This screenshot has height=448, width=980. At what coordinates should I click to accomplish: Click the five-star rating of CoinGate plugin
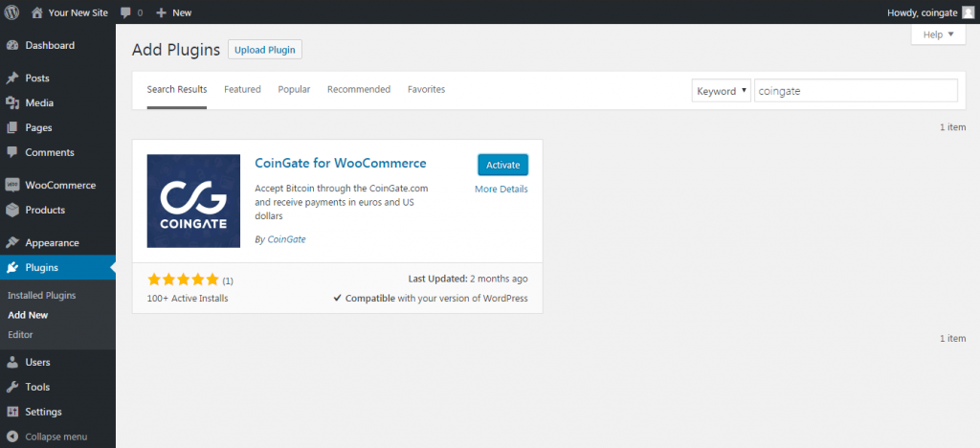tap(183, 280)
